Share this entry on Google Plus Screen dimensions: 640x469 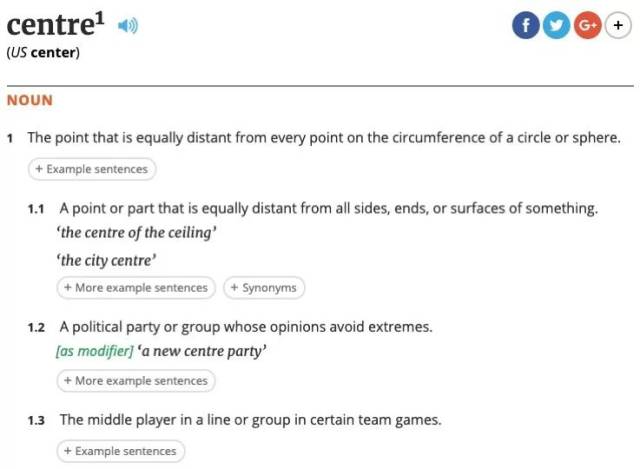588,27
